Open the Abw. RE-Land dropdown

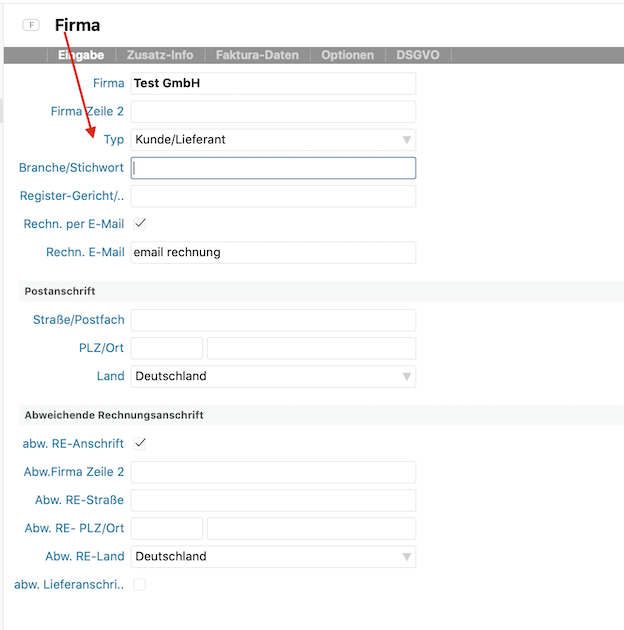tap(273, 556)
